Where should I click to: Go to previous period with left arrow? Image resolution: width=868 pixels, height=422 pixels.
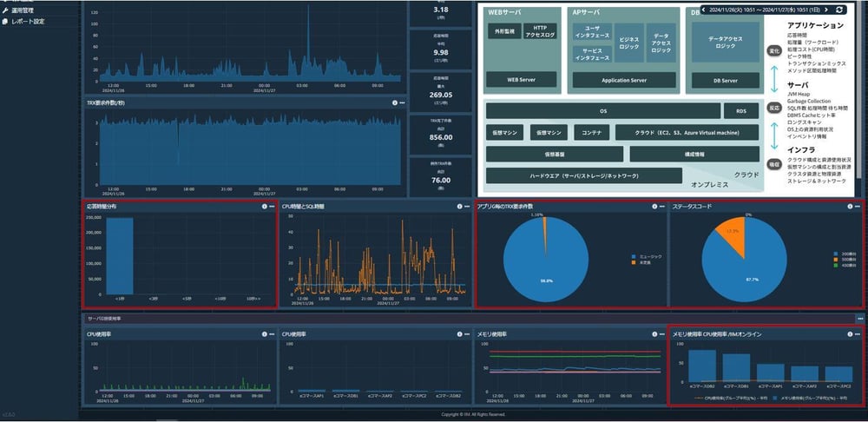coord(704,10)
